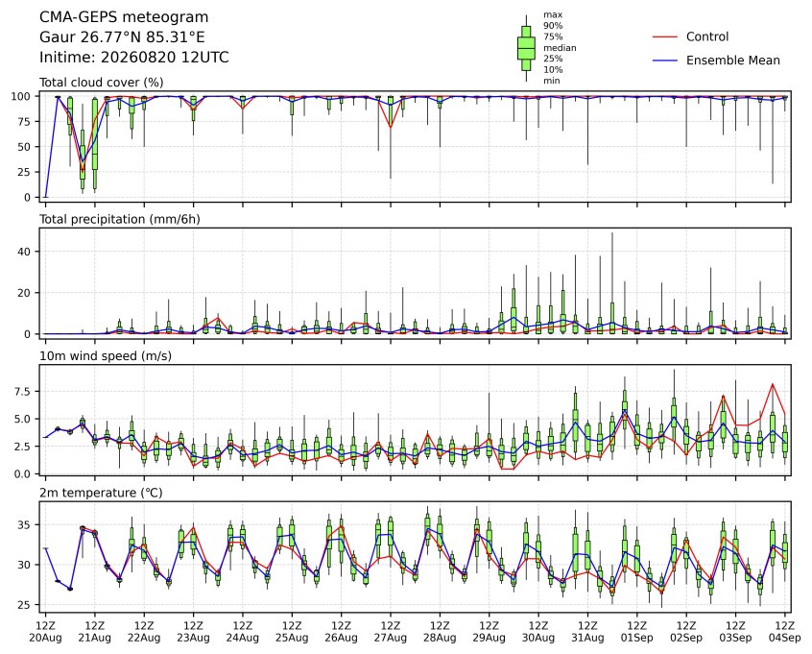Click the 2m temperature (°C) panel title
This screenshot has width=812, height=654.
pyautogui.click(x=101, y=493)
